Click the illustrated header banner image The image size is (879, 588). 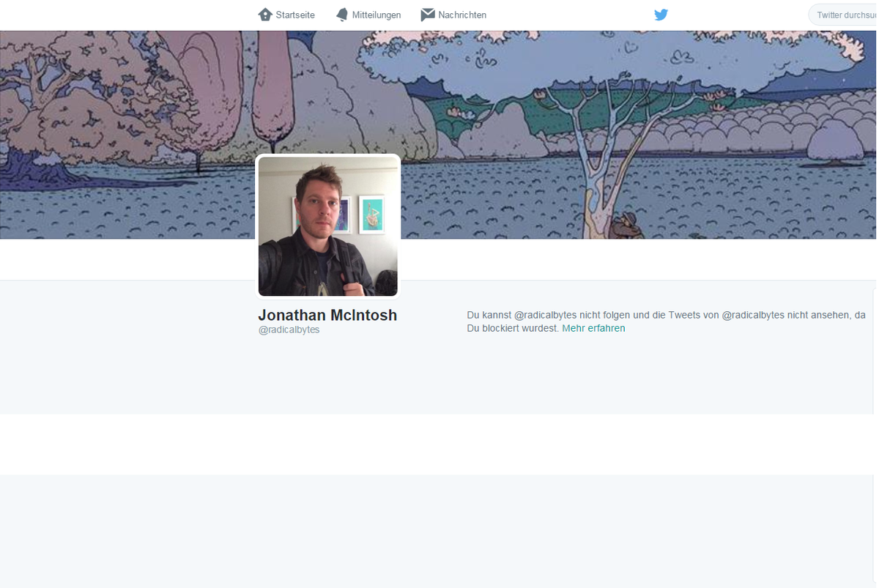click(438, 135)
